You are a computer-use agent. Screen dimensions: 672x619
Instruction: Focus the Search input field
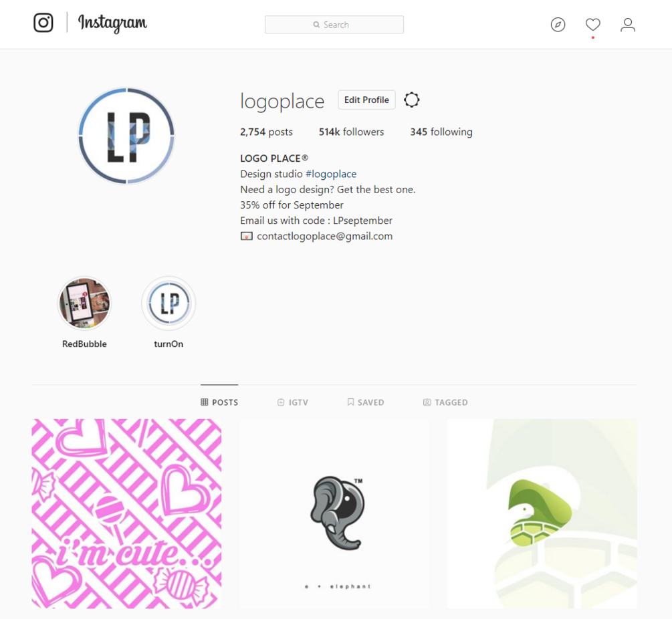(334, 25)
